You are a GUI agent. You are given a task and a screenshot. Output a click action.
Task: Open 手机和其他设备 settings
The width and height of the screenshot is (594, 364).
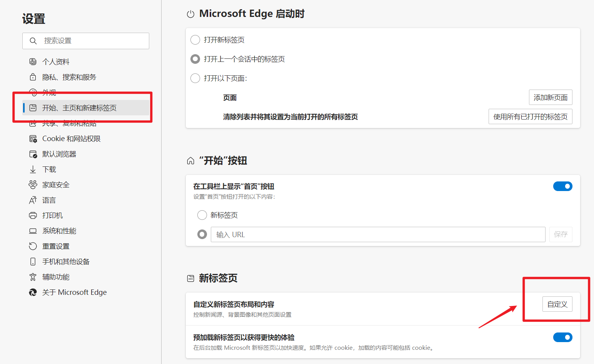86,261
